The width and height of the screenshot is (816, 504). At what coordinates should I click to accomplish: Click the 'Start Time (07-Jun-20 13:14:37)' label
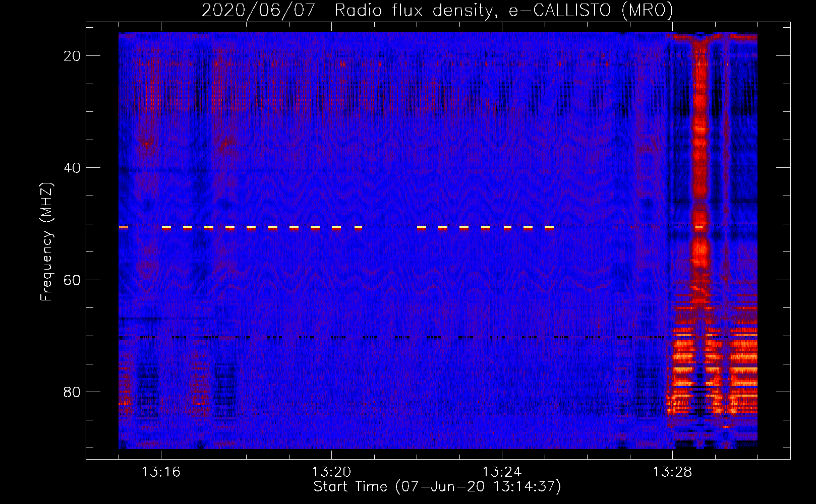[437, 487]
